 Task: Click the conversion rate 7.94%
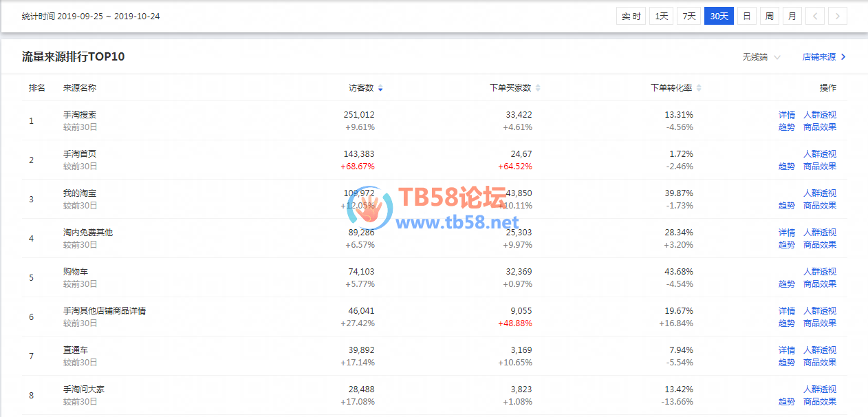pyautogui.click(x=682, y=350)
